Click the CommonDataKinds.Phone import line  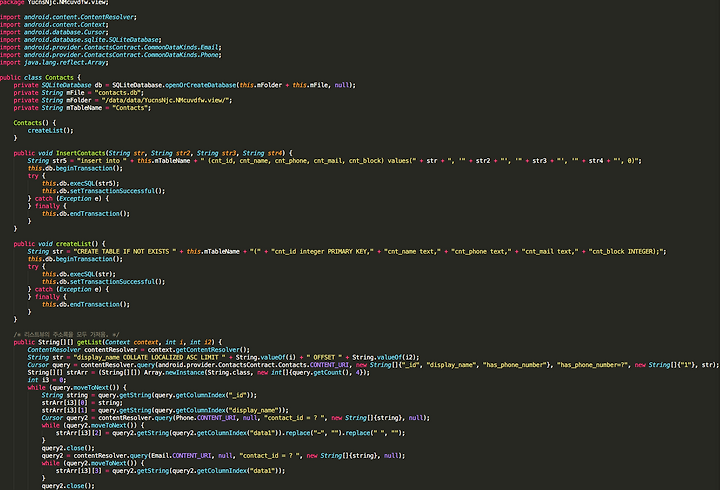[x=111, y=55]
